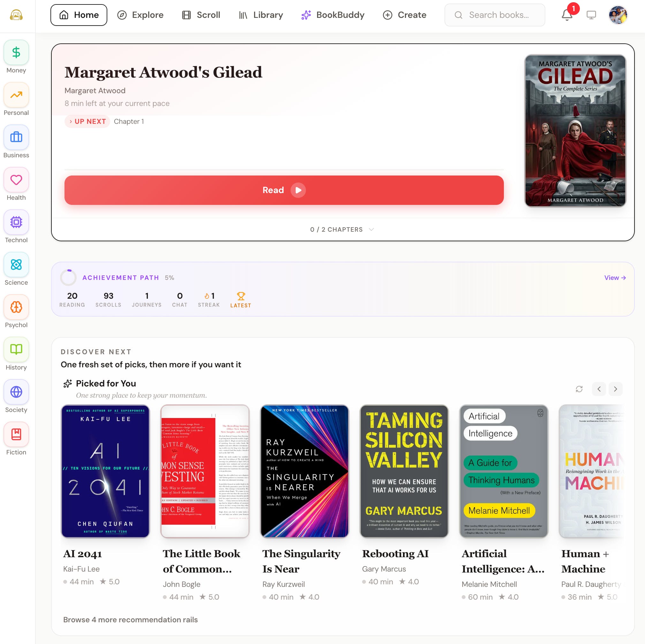Click the notifications bell icon
The height and width of the screenshot is (644, 645).
pyautogui.click(x=567, y=15)
